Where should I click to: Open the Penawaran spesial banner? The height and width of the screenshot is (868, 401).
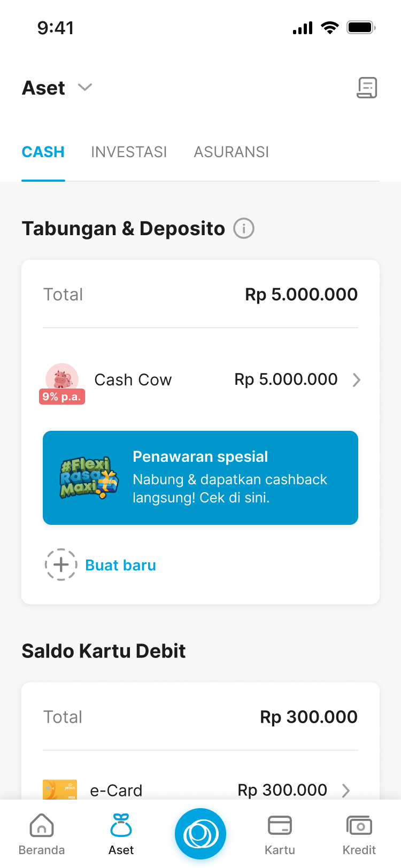click(x=230, y=477)
